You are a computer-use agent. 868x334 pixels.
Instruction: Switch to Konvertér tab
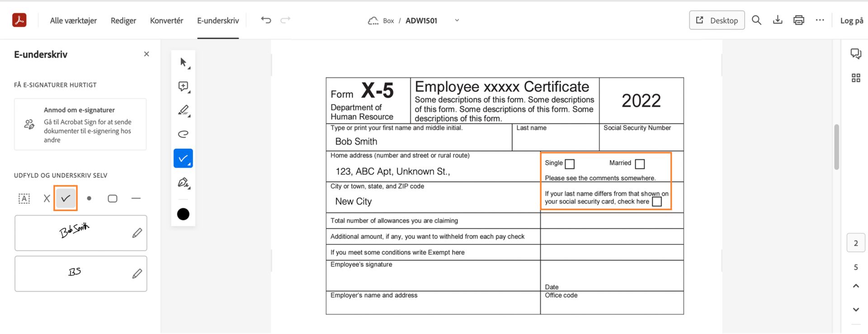pyautogui.click(x=166, y=20)
